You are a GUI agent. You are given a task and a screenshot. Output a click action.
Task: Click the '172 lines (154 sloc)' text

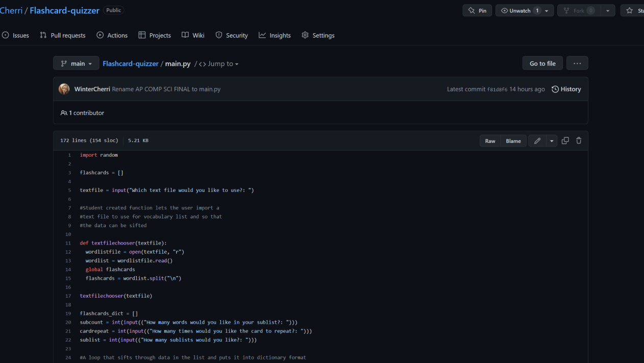point(89,140)
